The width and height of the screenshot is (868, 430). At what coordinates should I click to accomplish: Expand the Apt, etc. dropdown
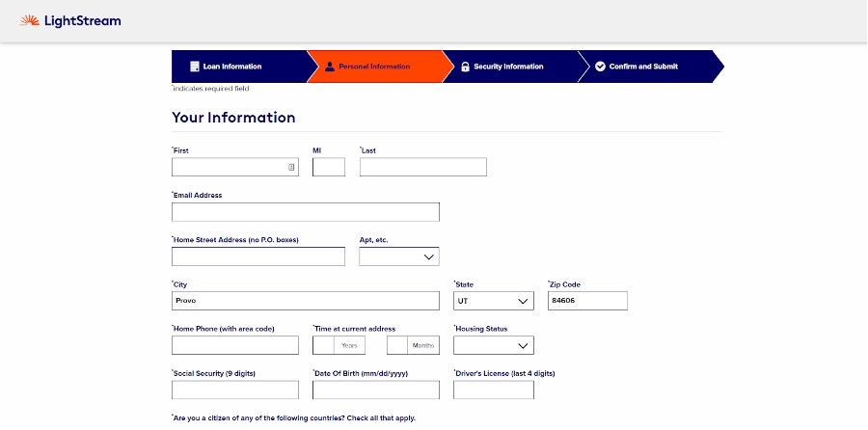(x=399, y=256)
